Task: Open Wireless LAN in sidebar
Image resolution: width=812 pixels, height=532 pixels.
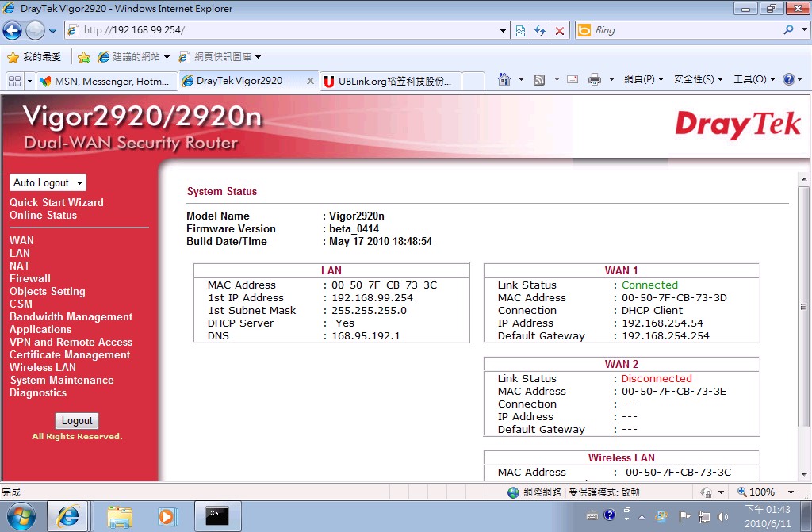Action: (43, 367)
